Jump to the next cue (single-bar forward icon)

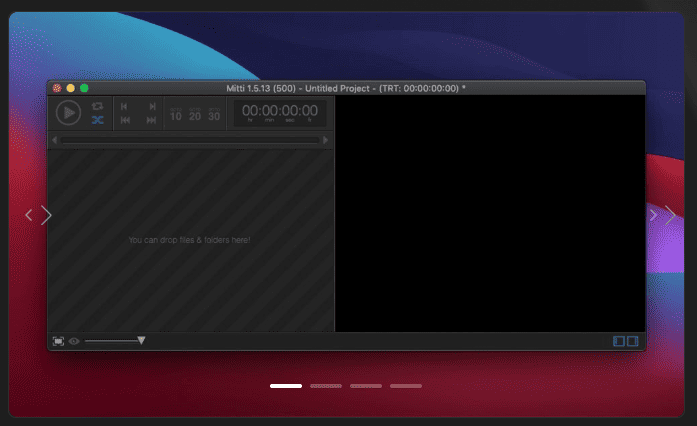pos(152,106)
